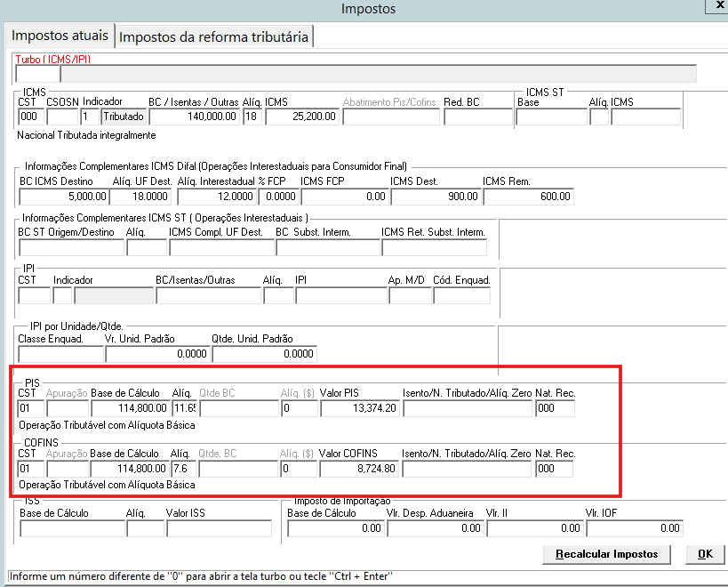728x587 pixels.
Task: Click the ICMS CSOSN field
Action: [x=62, y=117]
